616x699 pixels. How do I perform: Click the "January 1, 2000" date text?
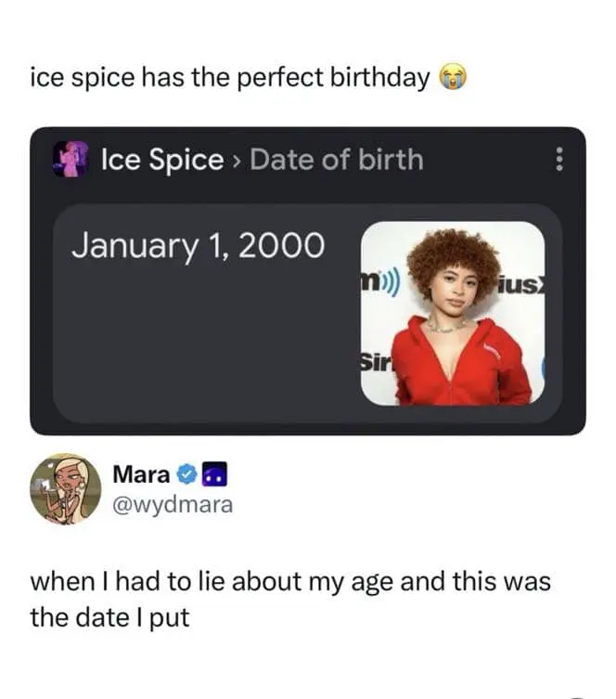click(x=198, y=245)
